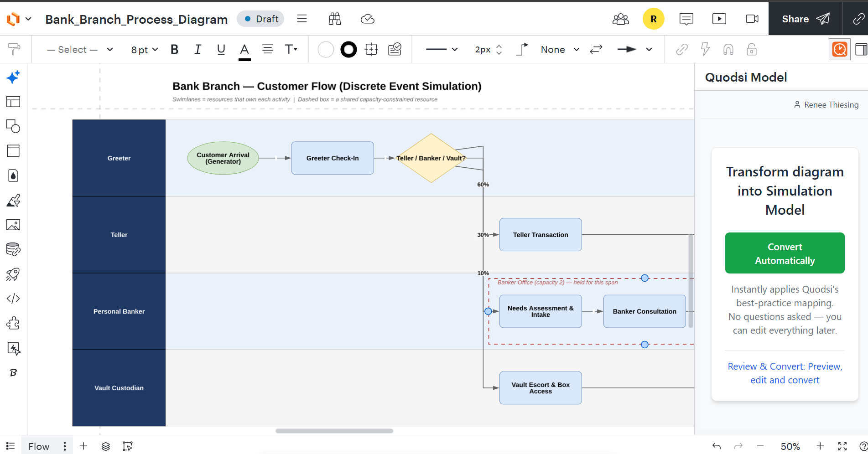Image resolution: width=868 pixels, height=454 pixels.
Task: Select the elbow line shape icon
Action: click(x=522, y=49)
